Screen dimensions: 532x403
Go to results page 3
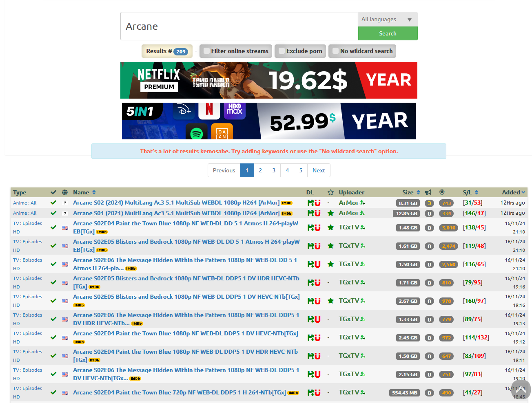pos(274,170)
